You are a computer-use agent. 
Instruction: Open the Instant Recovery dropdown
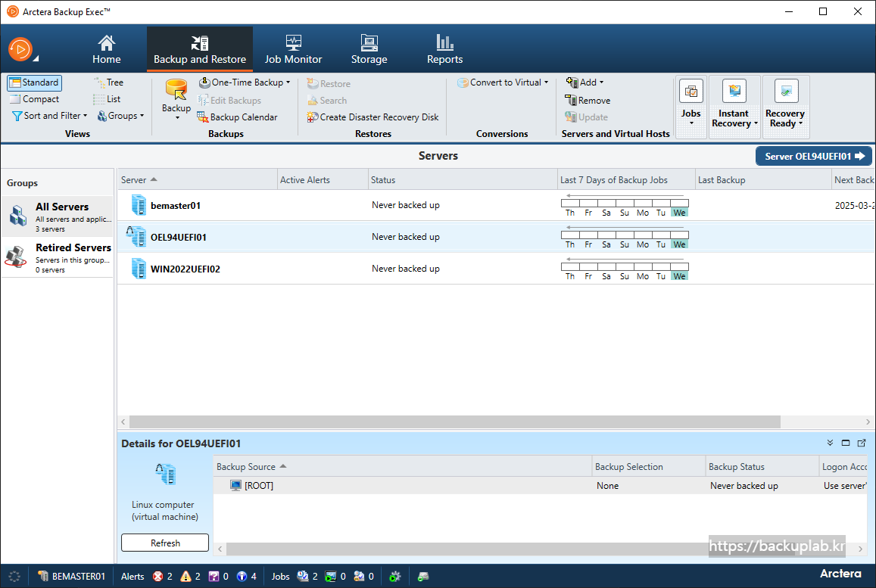(734, 107)
